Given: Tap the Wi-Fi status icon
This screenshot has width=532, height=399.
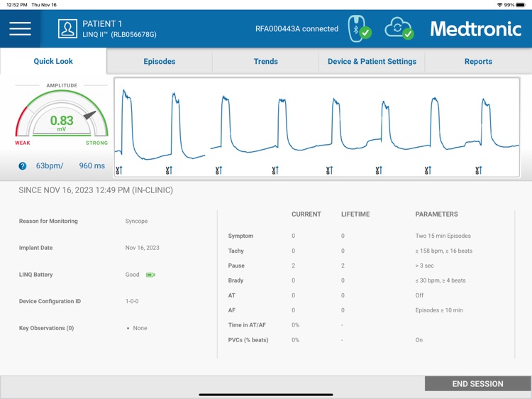Looking at the screenshot, I should coord(499,5).
